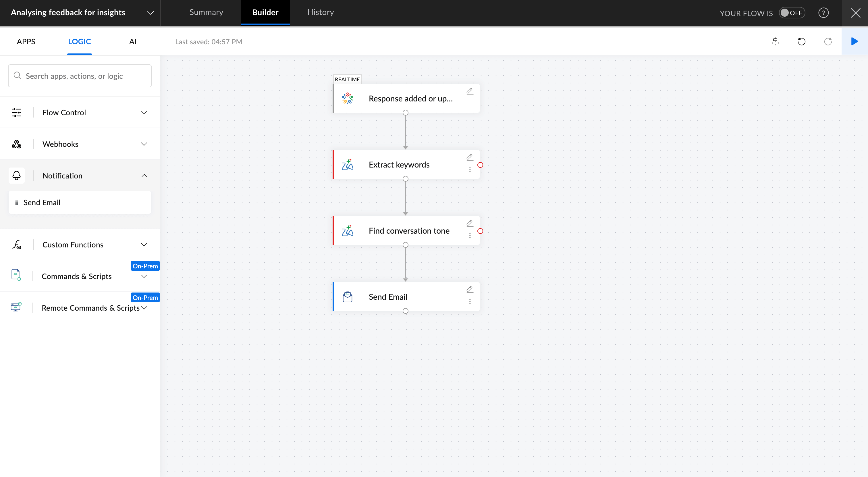Edit the Response added trigger pencil icon

pyautogui.click(x=469, y=91)
